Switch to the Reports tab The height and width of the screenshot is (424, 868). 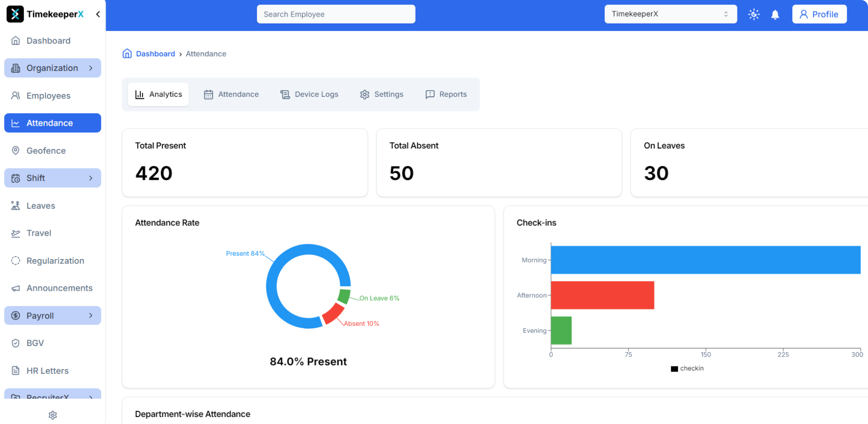(x=446, y=94)
